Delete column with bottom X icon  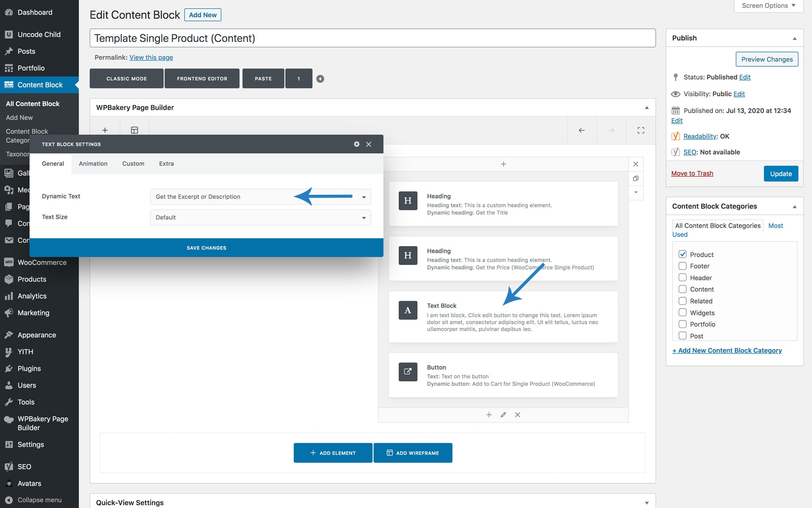click(518, 415)
